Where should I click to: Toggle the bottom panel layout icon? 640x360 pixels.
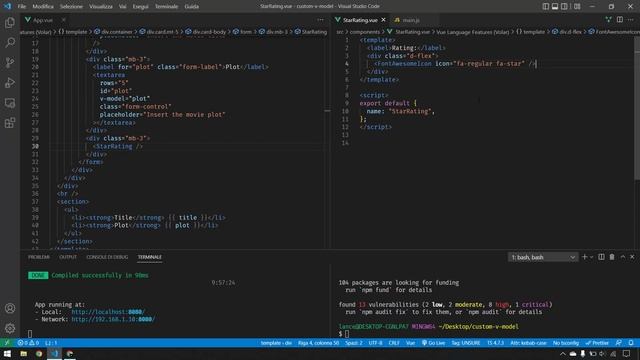click(555, 7)
